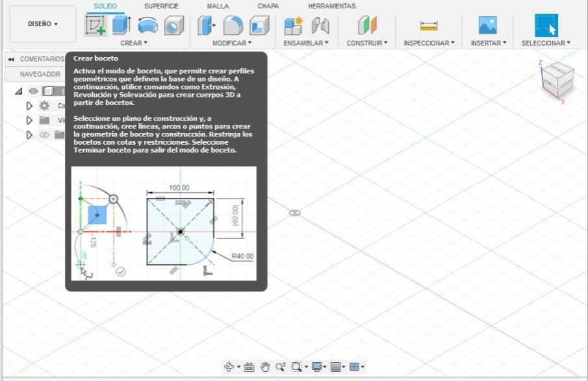Image resolution: width=588 pixels, height=381 pixels.
Task: Open viewports dropdown arrow
Action: [x=363, y=367]
